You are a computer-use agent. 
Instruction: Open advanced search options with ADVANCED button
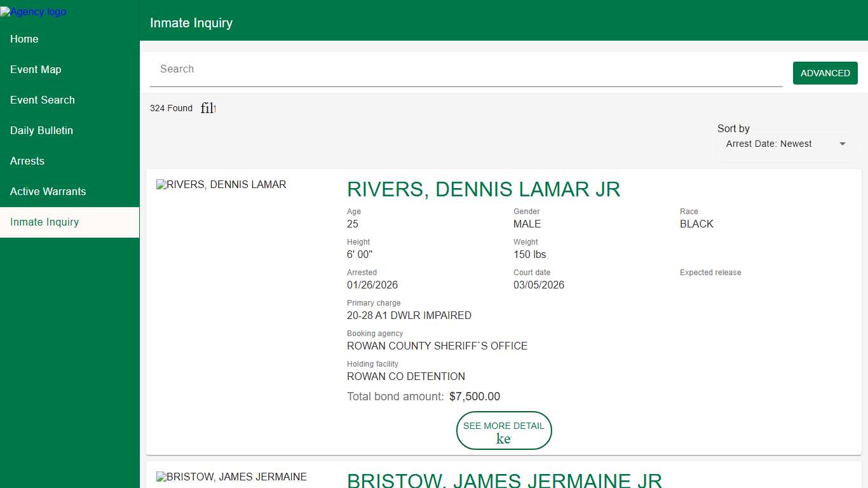click(825, 72)
